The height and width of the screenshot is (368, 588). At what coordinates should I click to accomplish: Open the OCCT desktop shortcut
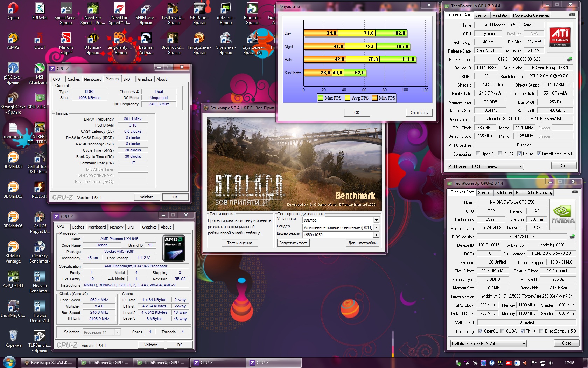click(x=40, y=40)
